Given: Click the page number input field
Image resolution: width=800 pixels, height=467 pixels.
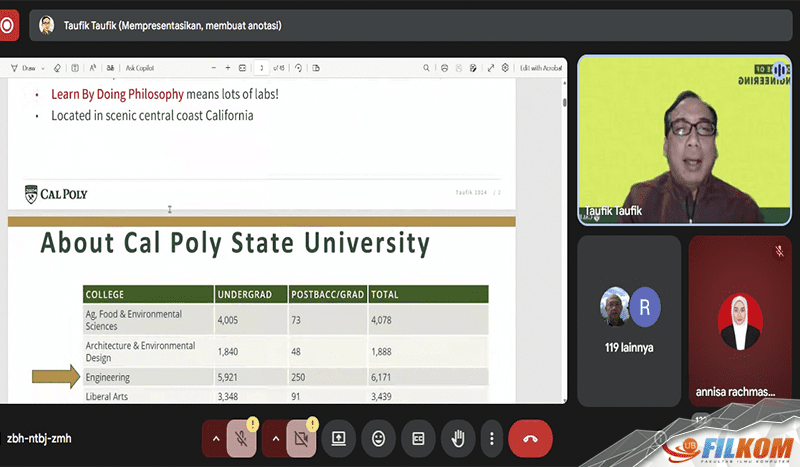Looking at the screenshot, I should (262, 68).
